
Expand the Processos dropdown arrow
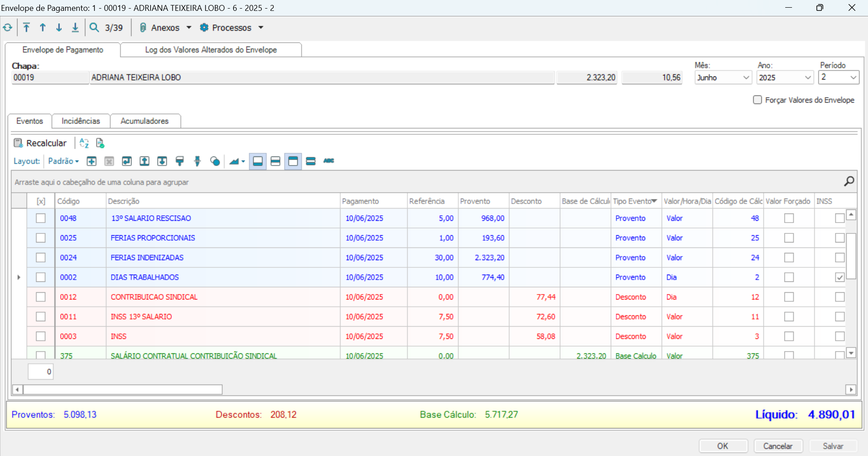tap(261, 28)
